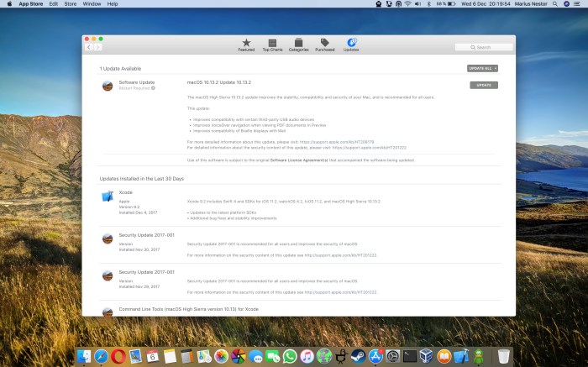Open the Trash in the Dock
This screenshot has height=367, width=588.
504,356
